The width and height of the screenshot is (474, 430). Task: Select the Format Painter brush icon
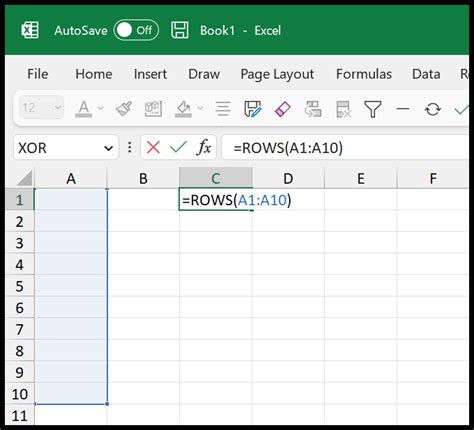pyautogui.click(x=124, y=109)
